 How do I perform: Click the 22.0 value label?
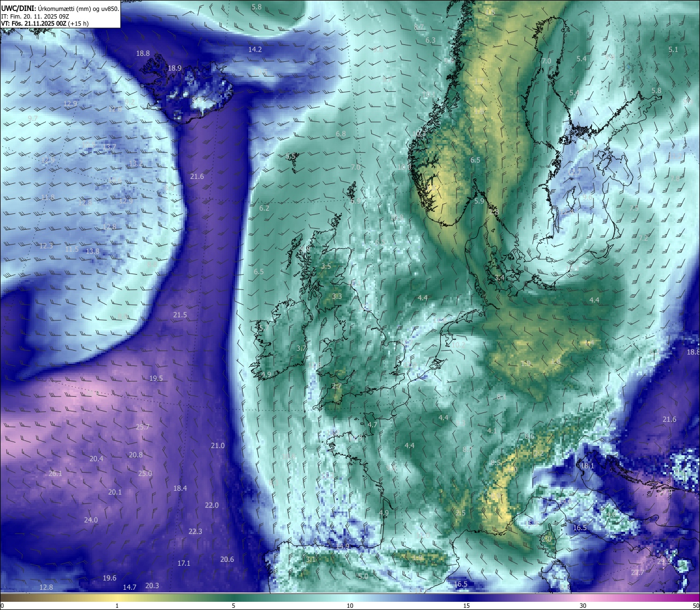tap(212, 506)
